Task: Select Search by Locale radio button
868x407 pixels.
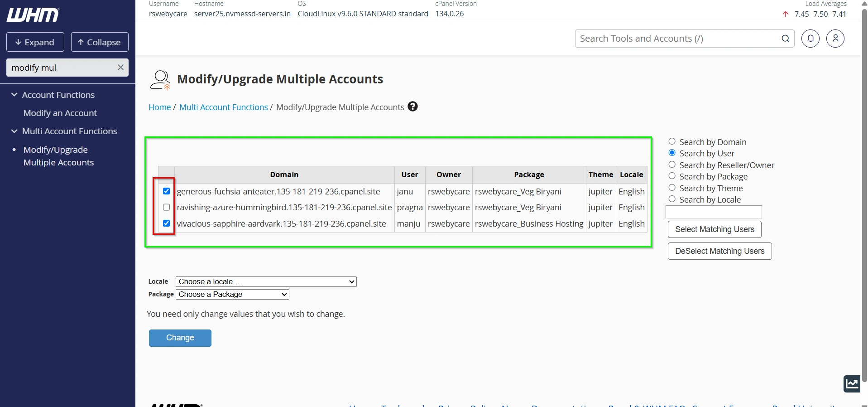Action: tap(672, 199)
